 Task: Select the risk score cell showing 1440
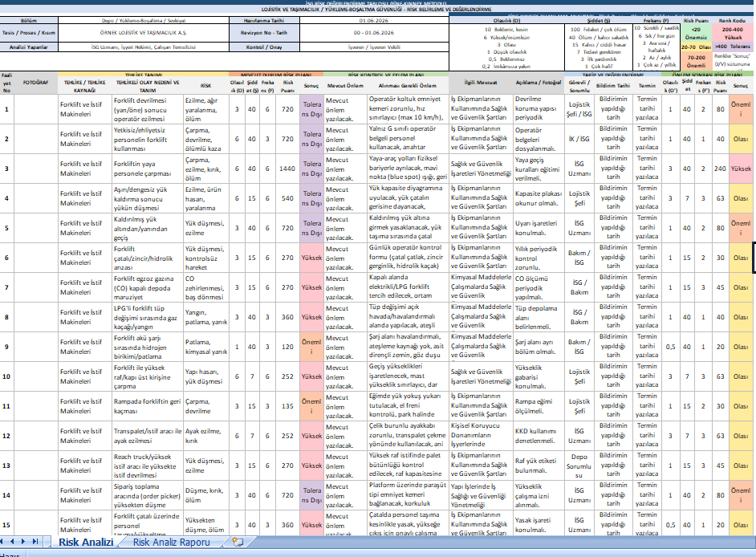287,169
